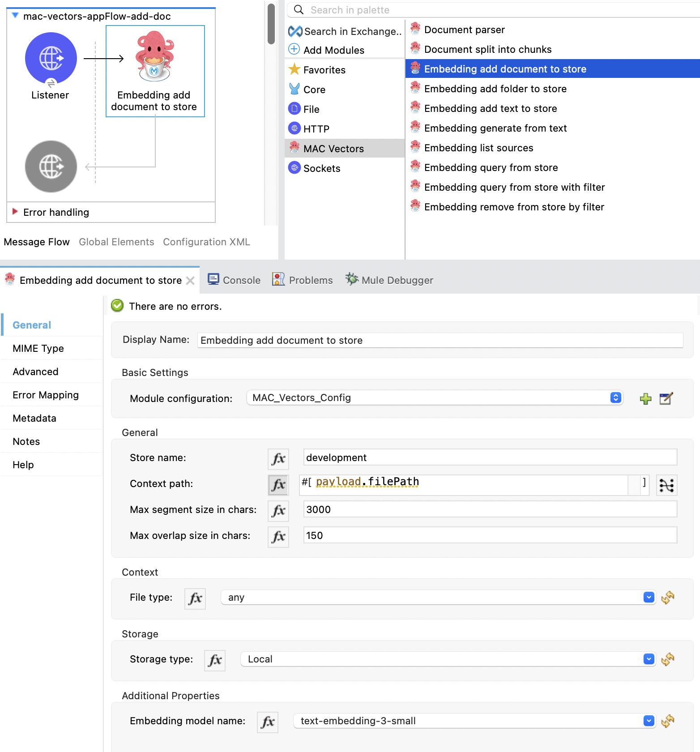Image resolution: width=700 pixels, height=752 pixels.
Task: Select Embedding query from store with filter
Action: coord(508,187)
